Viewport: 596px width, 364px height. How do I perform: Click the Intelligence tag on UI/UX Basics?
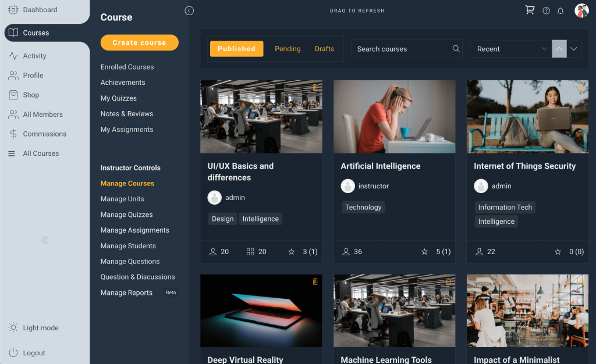[x=260, y=219]
